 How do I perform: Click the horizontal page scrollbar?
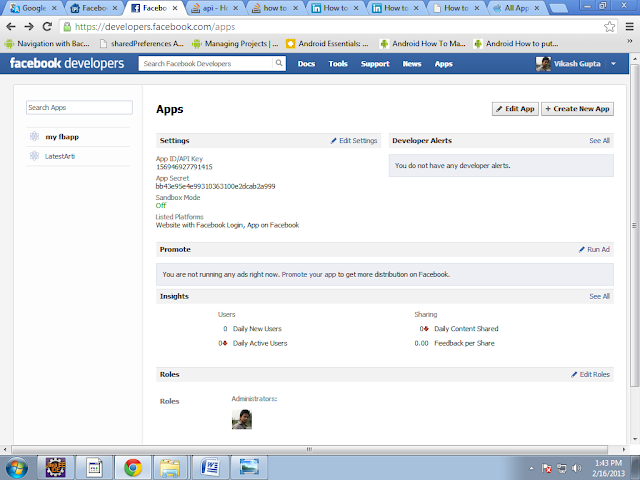pos(309,449)
